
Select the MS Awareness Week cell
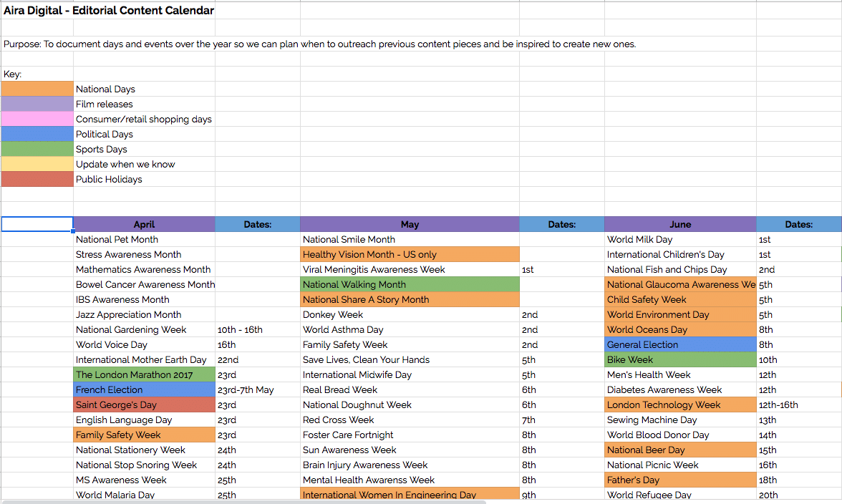coord(144,480)
